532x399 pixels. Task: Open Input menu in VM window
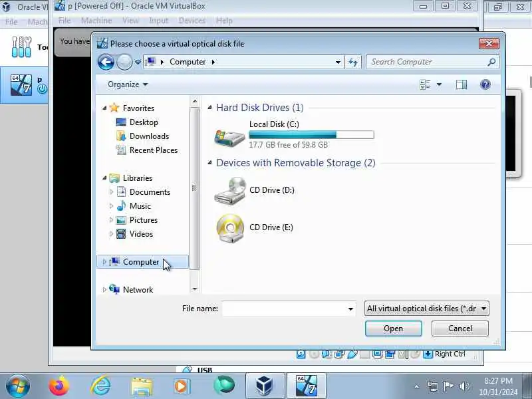pos(158,21)
